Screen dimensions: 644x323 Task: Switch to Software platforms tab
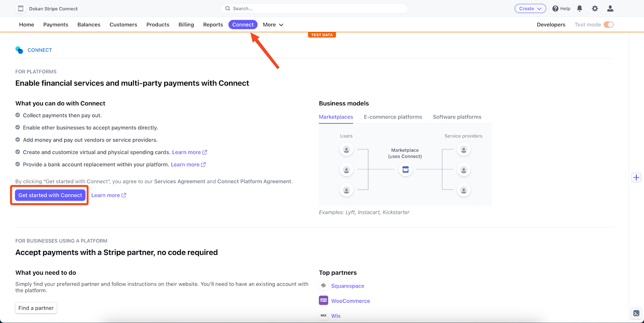tap(457, 117)
